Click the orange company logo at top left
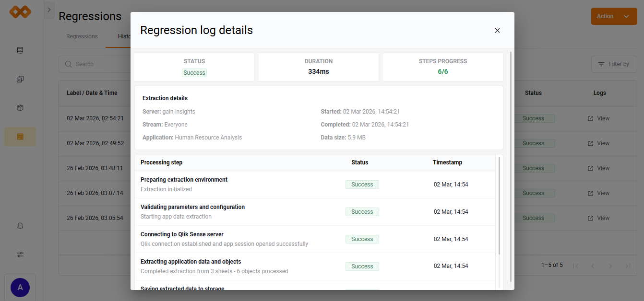 coord(20,12)
